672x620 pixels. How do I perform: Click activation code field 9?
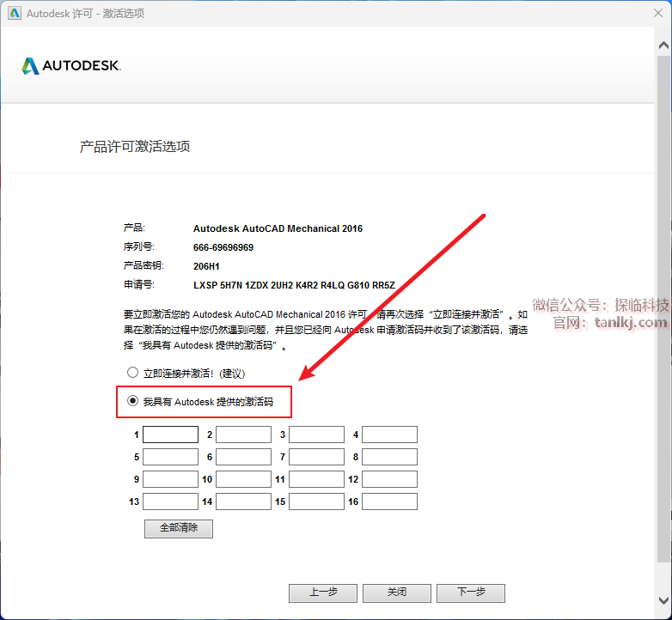click(x=170, y=479)
